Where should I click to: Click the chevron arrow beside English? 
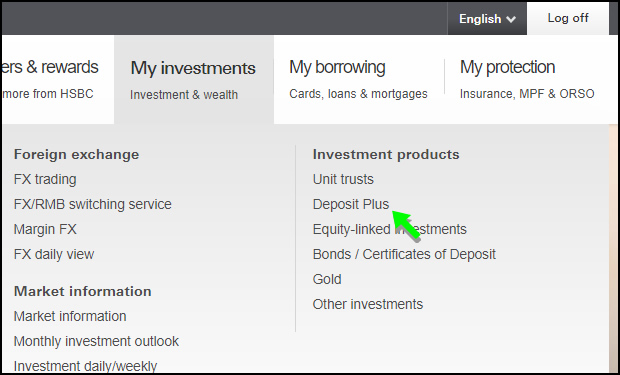click(511, 19)
